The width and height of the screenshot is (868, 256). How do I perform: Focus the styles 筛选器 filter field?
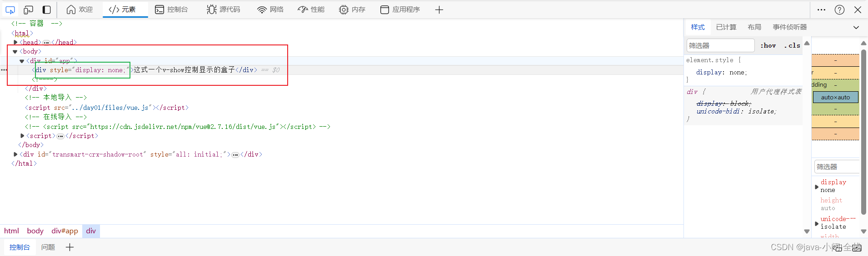click(x=720, y=45)
